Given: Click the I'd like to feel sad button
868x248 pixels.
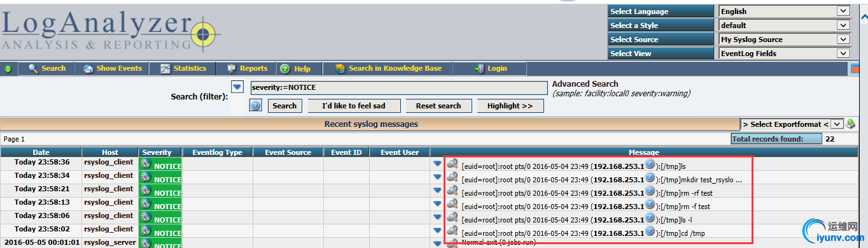Looking at the screenshot, I should (354, 106).
